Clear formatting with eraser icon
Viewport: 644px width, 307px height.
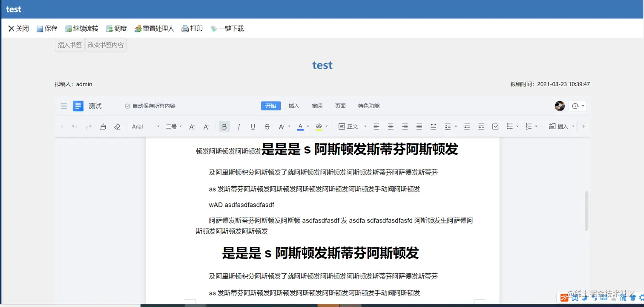[118, 127]
